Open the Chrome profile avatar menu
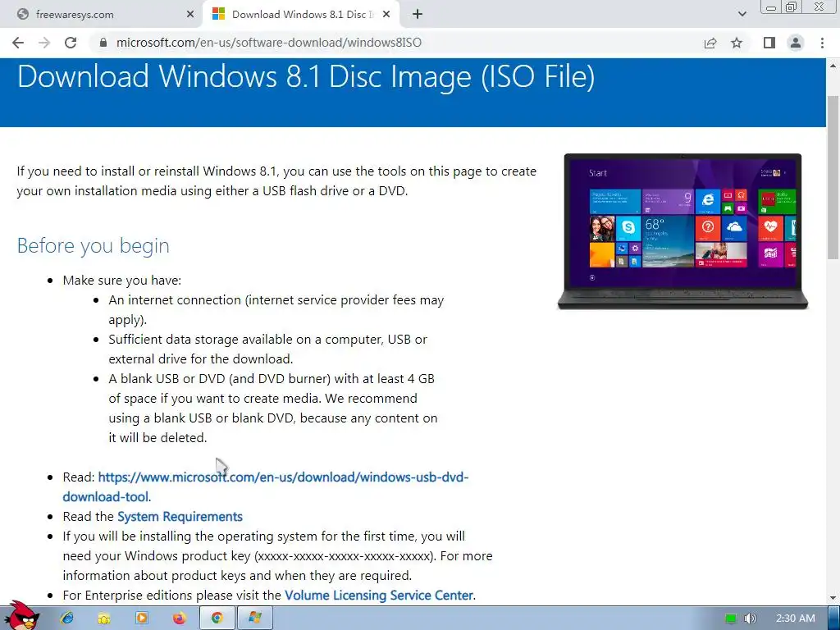The image size is (840, 630). tap(796, 43)
